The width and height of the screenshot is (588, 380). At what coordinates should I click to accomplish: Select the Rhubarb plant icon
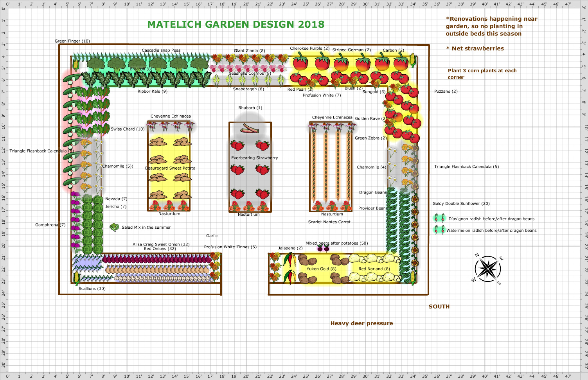pos(249,129)
